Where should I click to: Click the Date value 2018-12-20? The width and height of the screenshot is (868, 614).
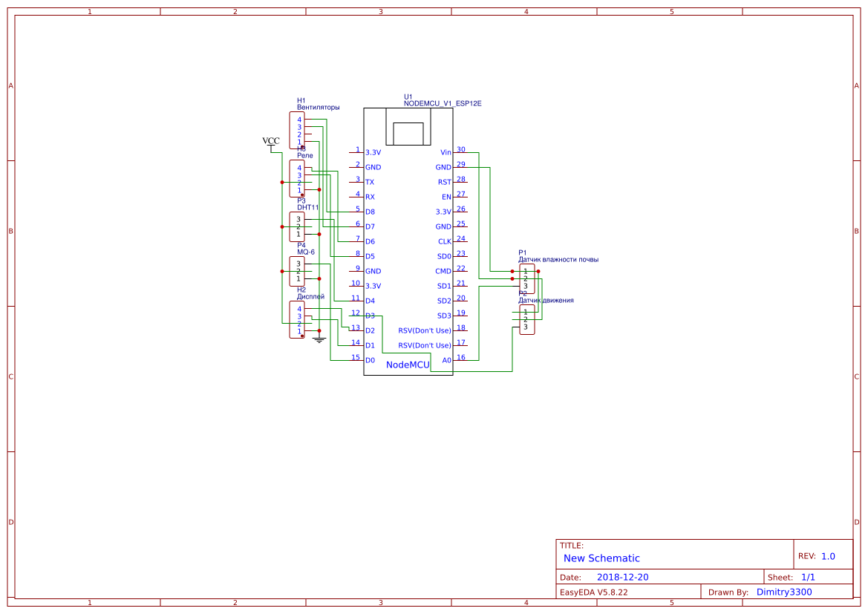pyautogui.click(x=625, y=577)
